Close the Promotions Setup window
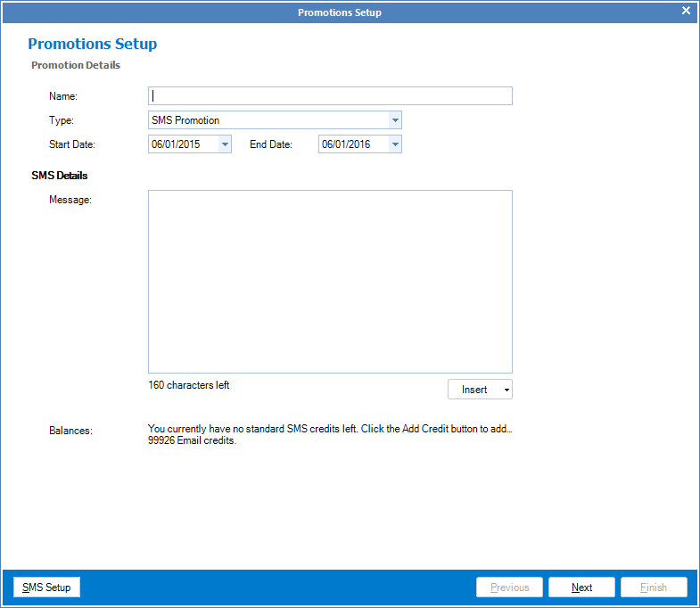Viewport: 700px width, 608px height. (x=686, y=12)
